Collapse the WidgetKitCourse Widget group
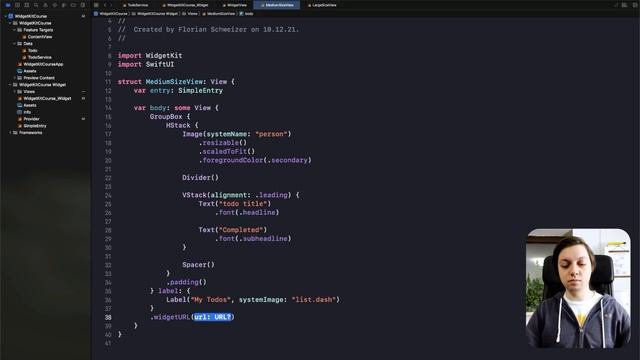Screen dimensions: 640x360 click(x=10, y=85)
